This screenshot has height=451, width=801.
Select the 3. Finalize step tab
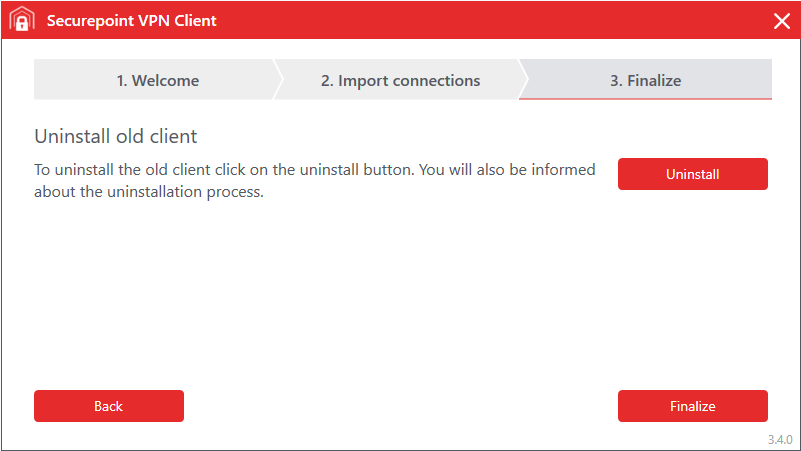pos(646,81)
